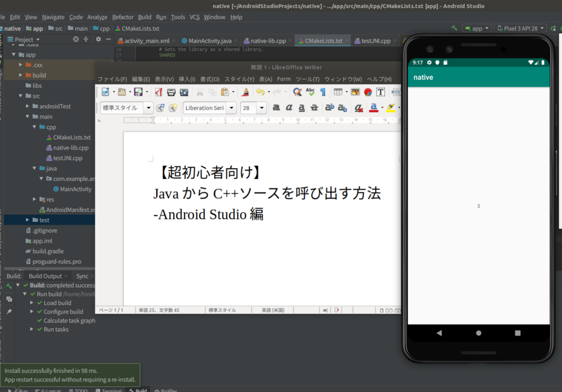Expand the androidTest folder
Screen dimensions: 562x392
pyautogui.click(x=28, y=106)
